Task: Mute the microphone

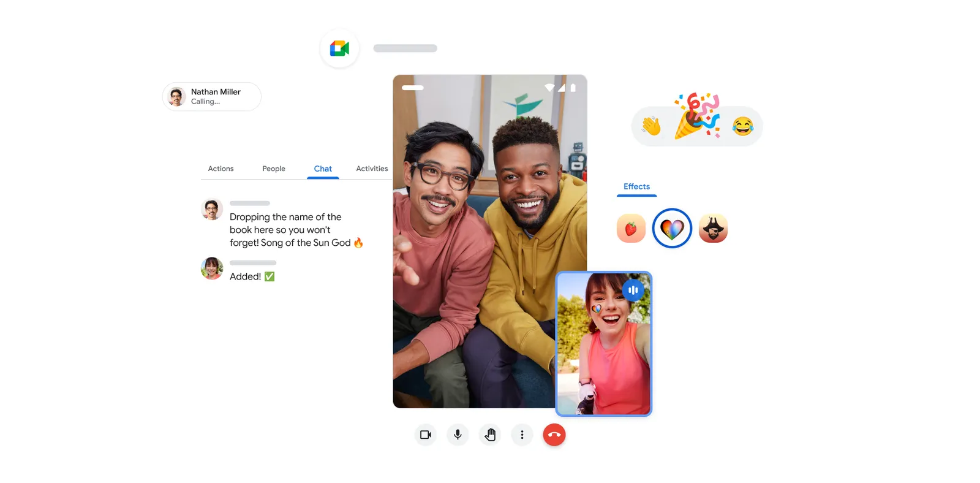Action: click(458, 435)
